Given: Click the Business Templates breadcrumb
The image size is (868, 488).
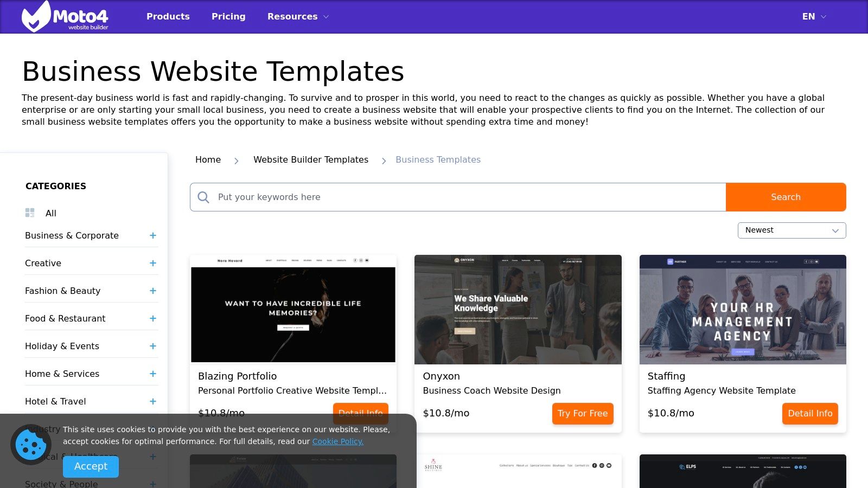Looking at the screenshot, I should [x=438, y=159].
